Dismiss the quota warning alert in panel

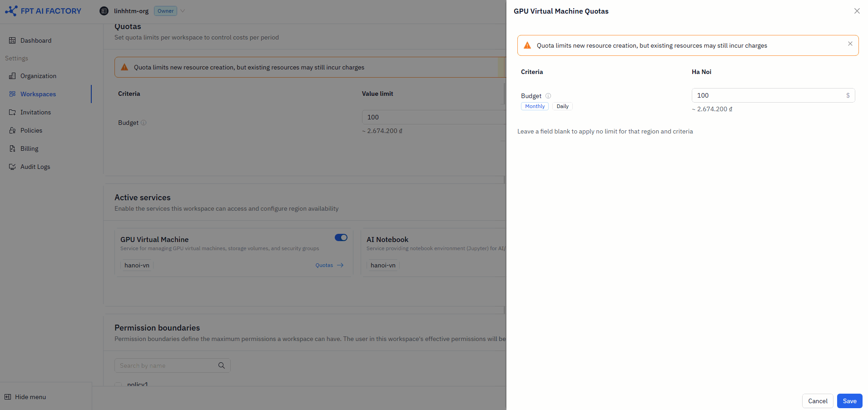(850, 44)
